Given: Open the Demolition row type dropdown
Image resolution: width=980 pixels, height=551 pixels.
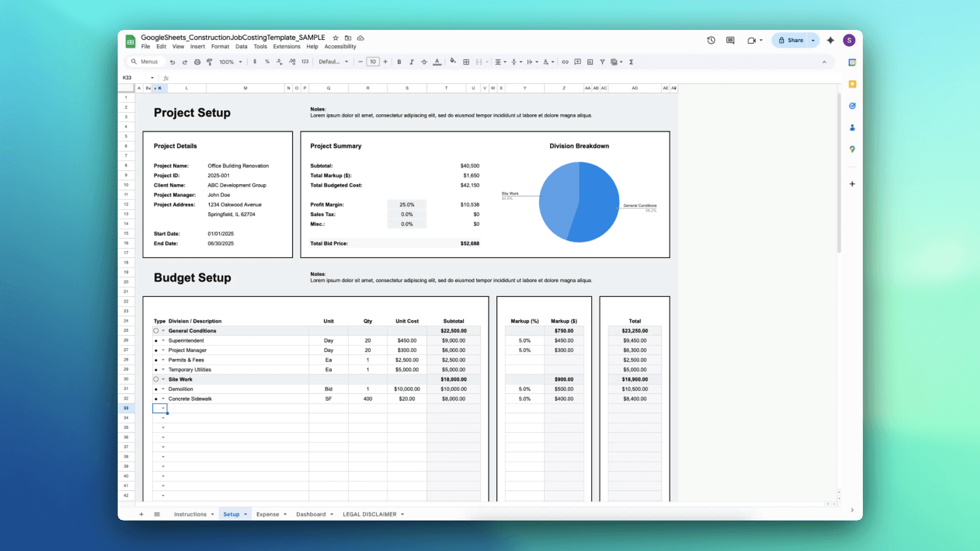Looking at the screenshot, I should click(162, 388).
